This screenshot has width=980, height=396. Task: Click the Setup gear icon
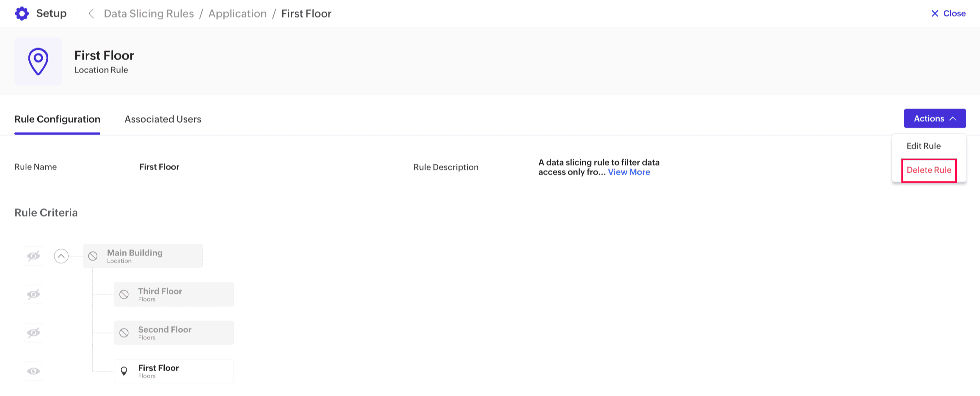pyautogui.click(x=22, y=14)
